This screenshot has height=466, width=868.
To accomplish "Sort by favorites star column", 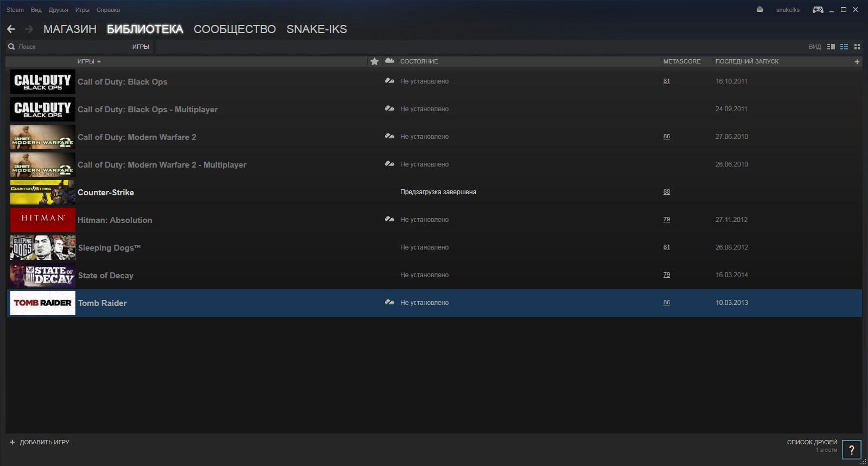I will pyautogui.click(x=374, y=61).
